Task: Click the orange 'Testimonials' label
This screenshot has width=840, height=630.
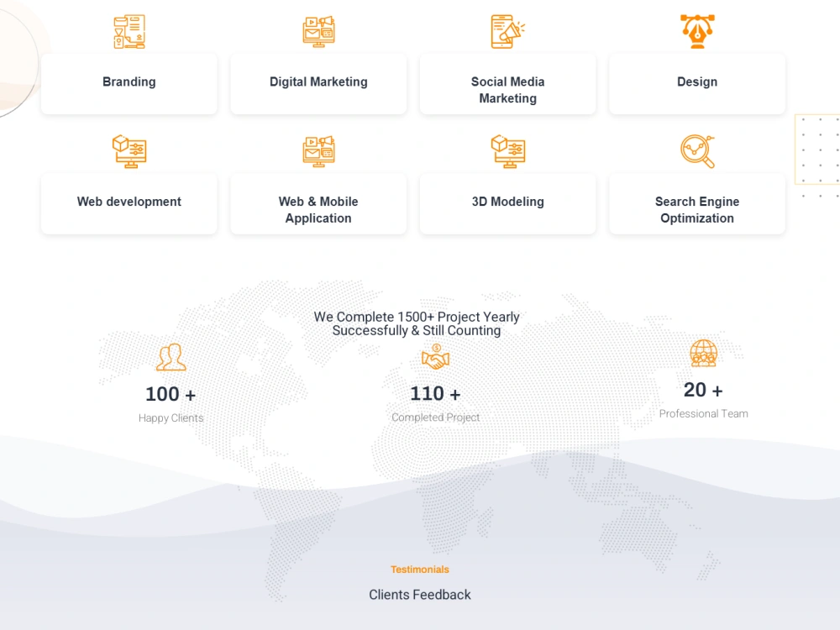Action: coord(420,570)
